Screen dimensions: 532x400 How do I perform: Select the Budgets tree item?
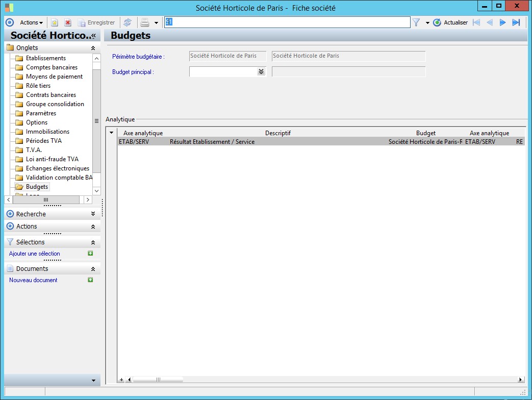(x=37, y=187)
